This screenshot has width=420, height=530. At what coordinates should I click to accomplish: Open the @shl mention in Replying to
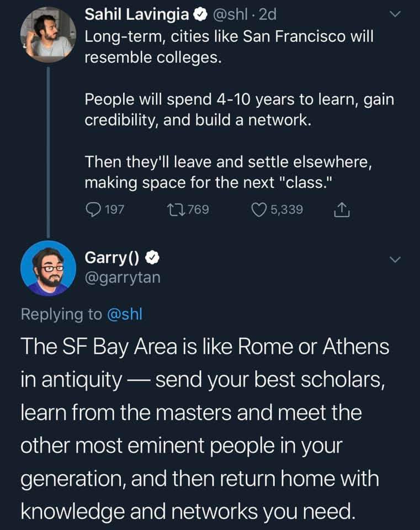click(x=125, y=314)
